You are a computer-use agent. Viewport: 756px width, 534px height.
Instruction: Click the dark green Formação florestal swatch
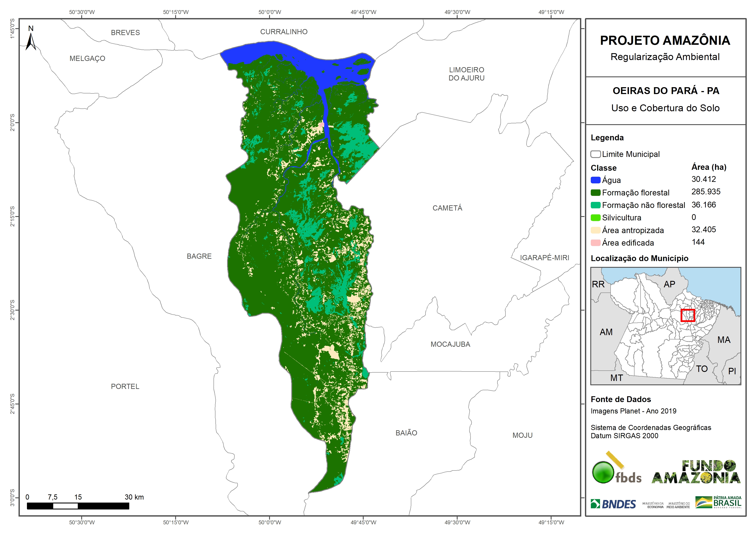click(x=595, y=192)
